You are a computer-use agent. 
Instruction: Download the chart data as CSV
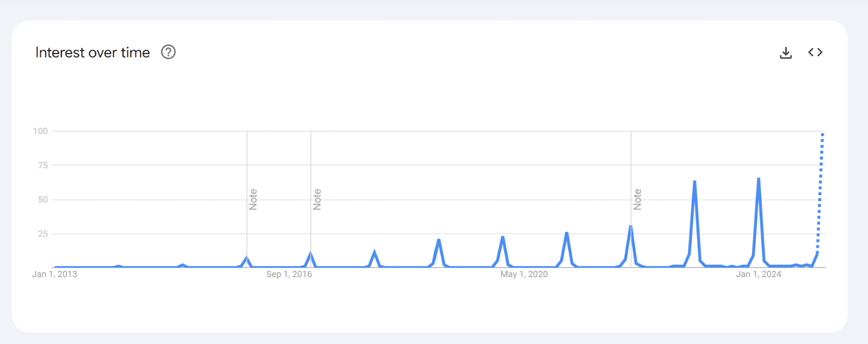coord(786,53)
